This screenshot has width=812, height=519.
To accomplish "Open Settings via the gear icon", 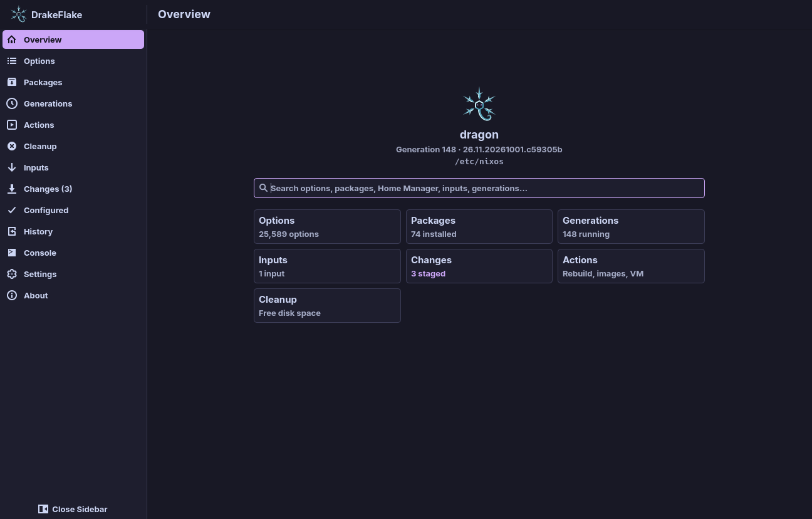I will (12, 274).
